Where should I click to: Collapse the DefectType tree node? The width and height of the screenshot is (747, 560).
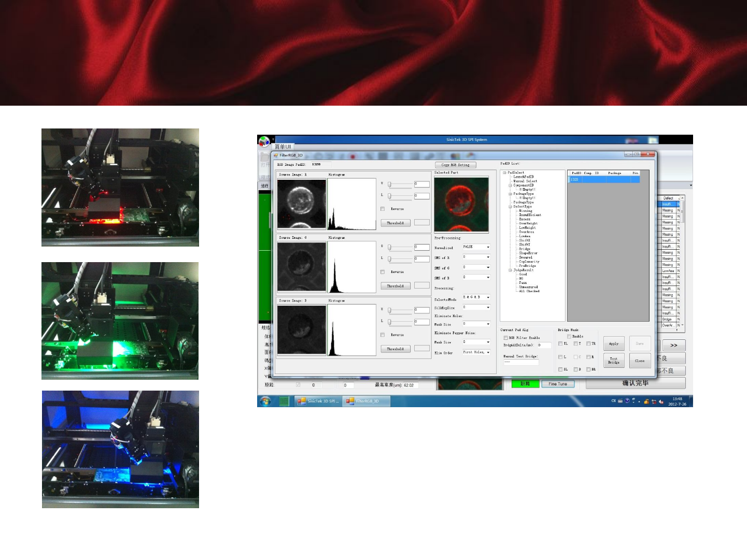point(510,207)
